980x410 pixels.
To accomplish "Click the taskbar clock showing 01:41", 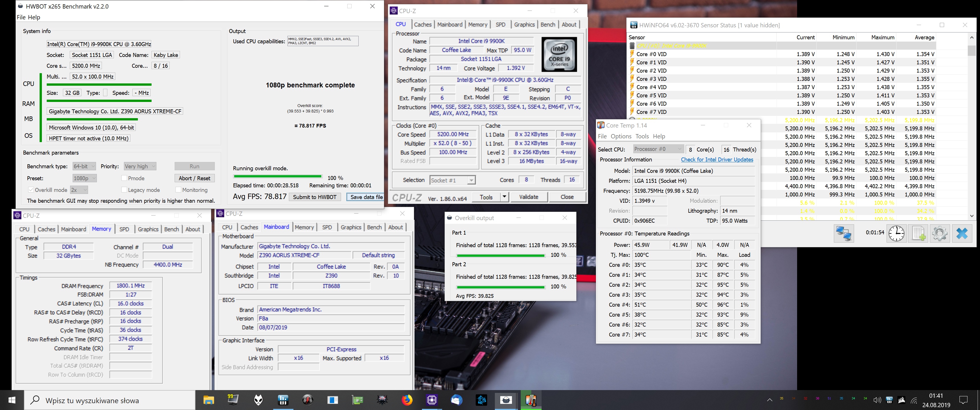I will point(936,396).
